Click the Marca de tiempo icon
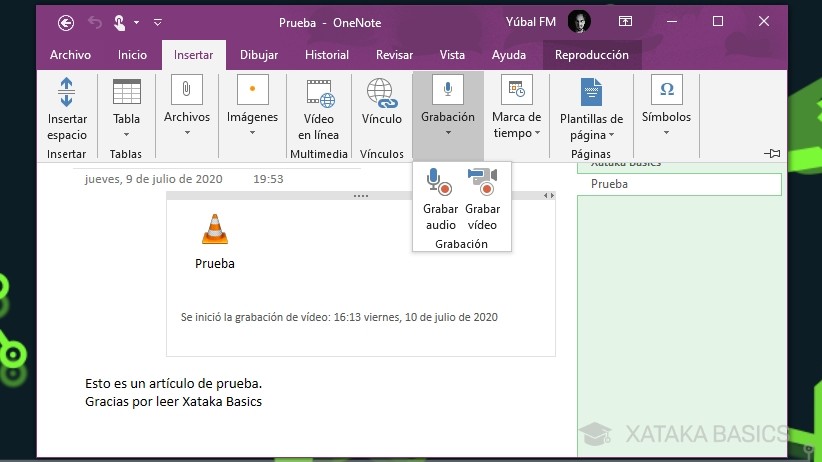Screen dimensions: 822x462 516,90
